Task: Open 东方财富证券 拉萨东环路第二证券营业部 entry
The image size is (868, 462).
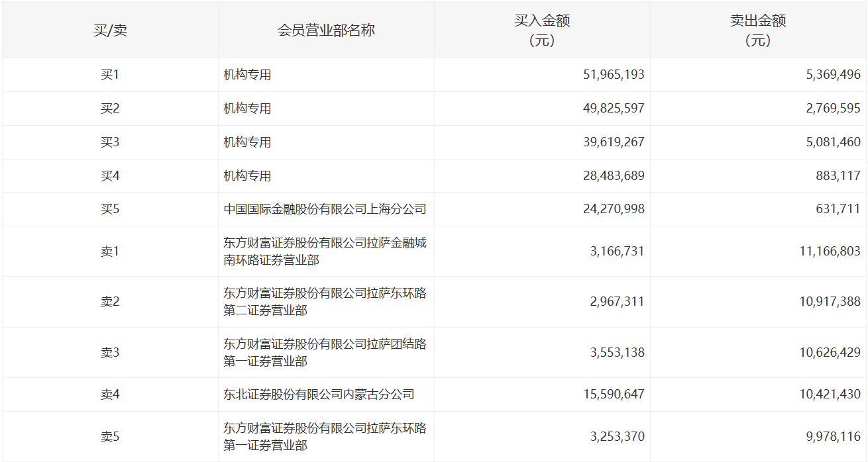Action: 325,302
